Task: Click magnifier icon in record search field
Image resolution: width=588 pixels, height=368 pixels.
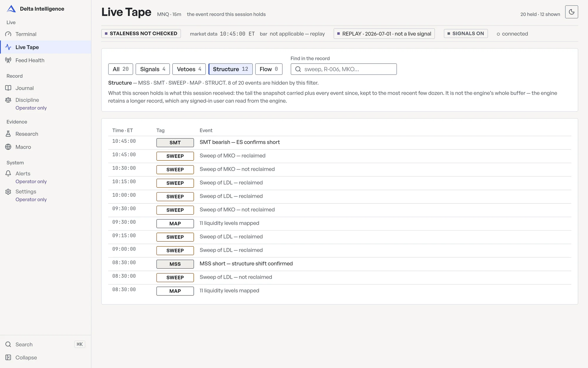Action: (x=298, y=69)
